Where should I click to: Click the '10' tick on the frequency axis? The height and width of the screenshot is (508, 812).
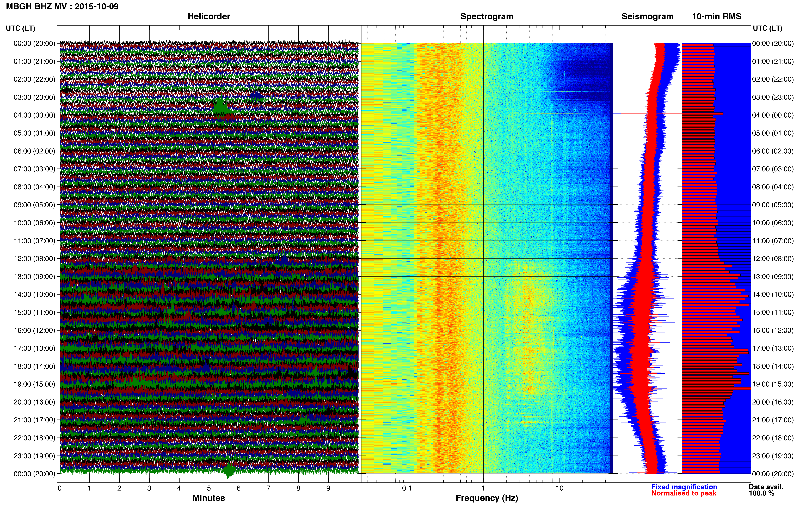click(559, 488)
